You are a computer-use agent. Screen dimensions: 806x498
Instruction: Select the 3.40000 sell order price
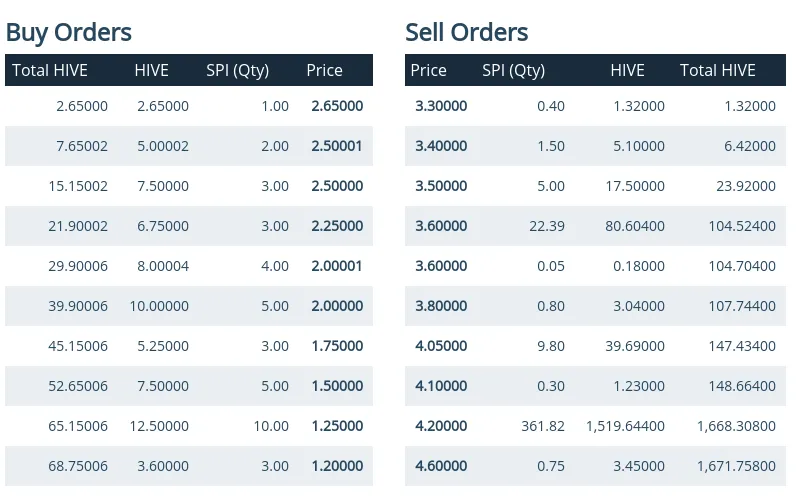point(441,146)
